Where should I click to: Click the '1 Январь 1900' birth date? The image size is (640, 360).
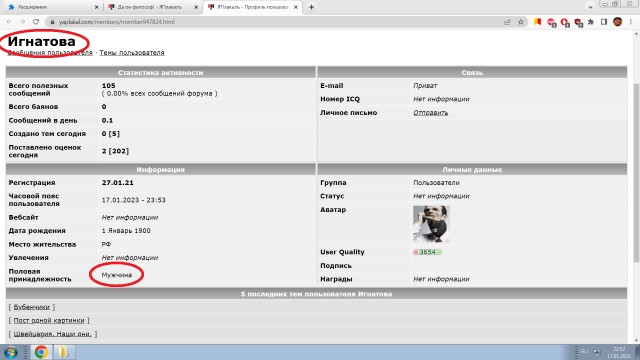[126, 231]
